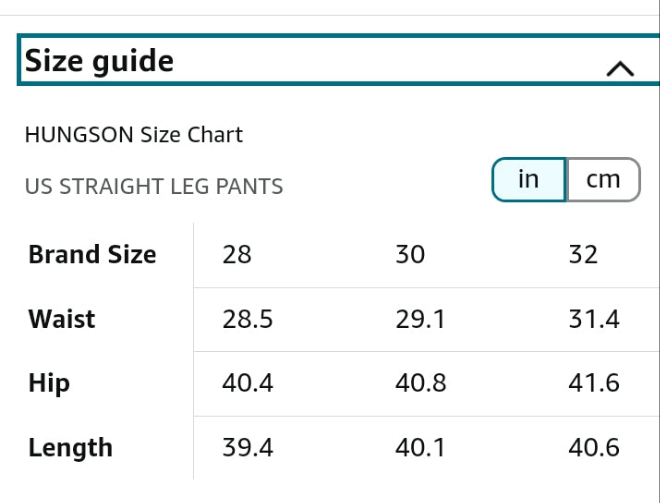Click the 40.1 length value
Viewport: 660px width, 503px height.
tap(421, 448)
